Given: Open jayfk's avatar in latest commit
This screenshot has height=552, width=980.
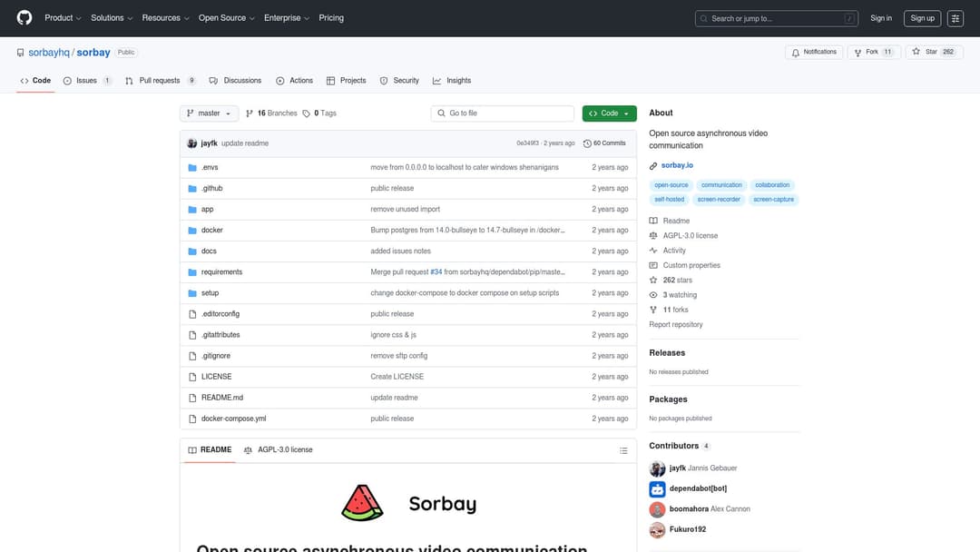Looking at the screenshot, I should 191,143.
